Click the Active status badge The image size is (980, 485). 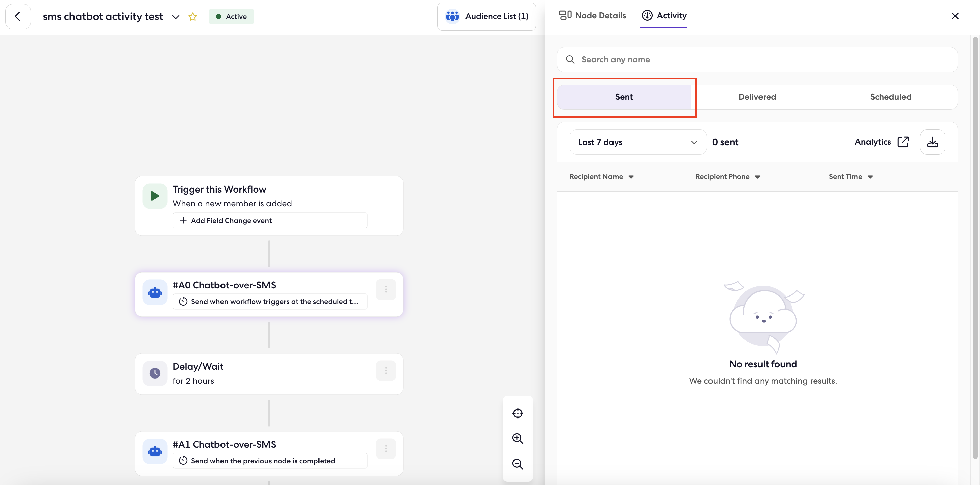(231, 17)
